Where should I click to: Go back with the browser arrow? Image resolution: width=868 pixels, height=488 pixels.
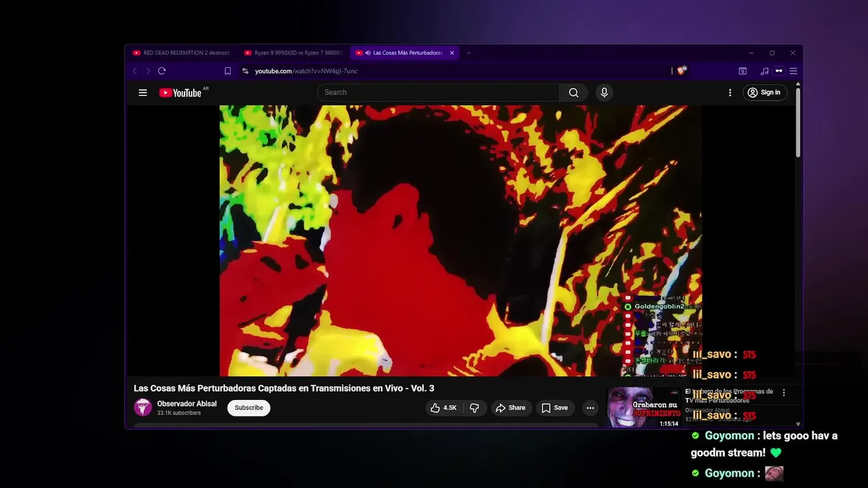coord(135,71)
